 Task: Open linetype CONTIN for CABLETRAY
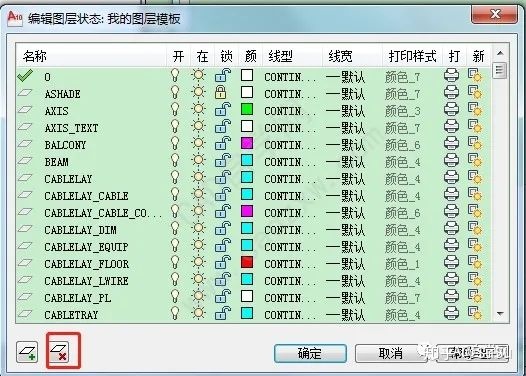290,315
